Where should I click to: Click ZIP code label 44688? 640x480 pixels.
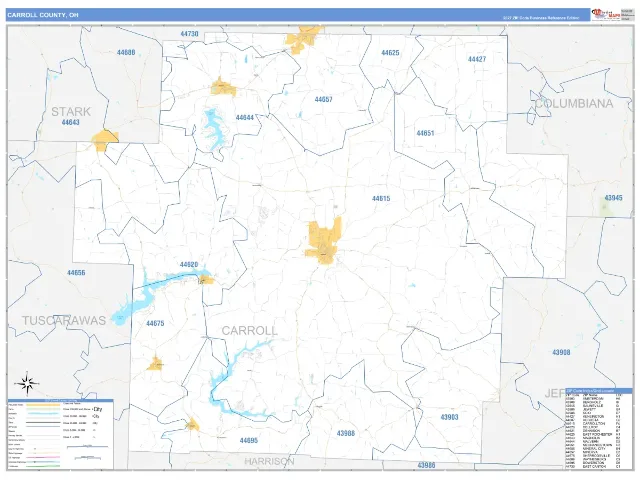coord(126,53)
